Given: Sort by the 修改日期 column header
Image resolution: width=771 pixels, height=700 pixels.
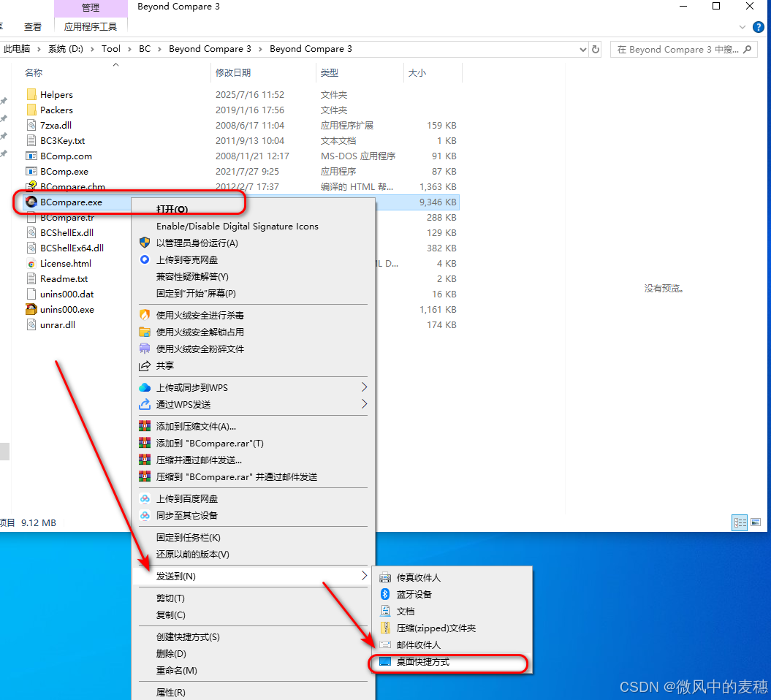Looking at the screenshot, I should pyautogui.click(x=263, y=73).
